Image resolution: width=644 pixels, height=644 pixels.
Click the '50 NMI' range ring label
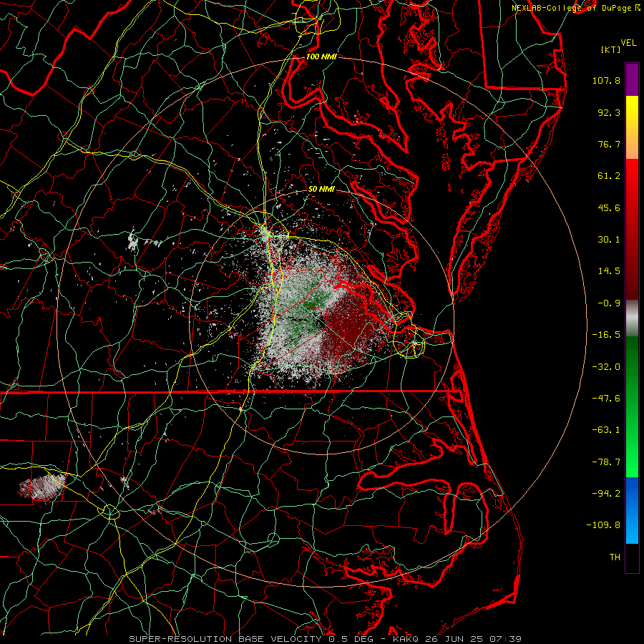pyautogui.click(x=321, y=189)
